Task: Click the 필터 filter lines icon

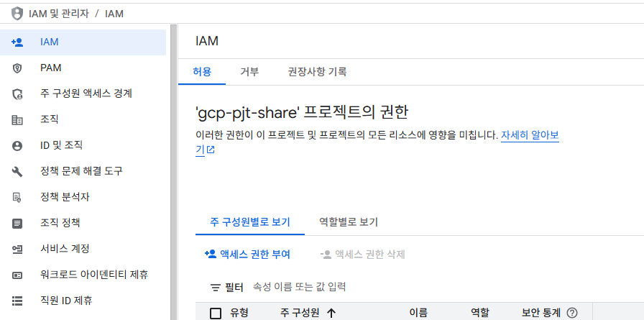Action: point(216,288)
